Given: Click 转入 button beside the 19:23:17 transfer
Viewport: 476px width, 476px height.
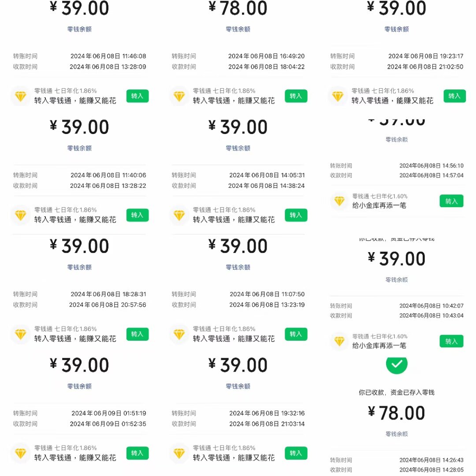Looking at the screenshot, I should [x=454, y=96].
